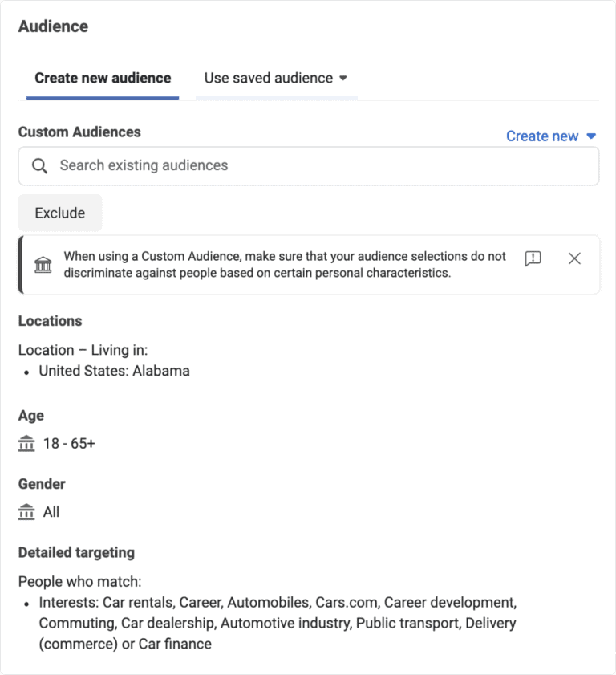Switch to Create new audience tab
This screenshot has width=616, height=675.
(x=103, y=79)
